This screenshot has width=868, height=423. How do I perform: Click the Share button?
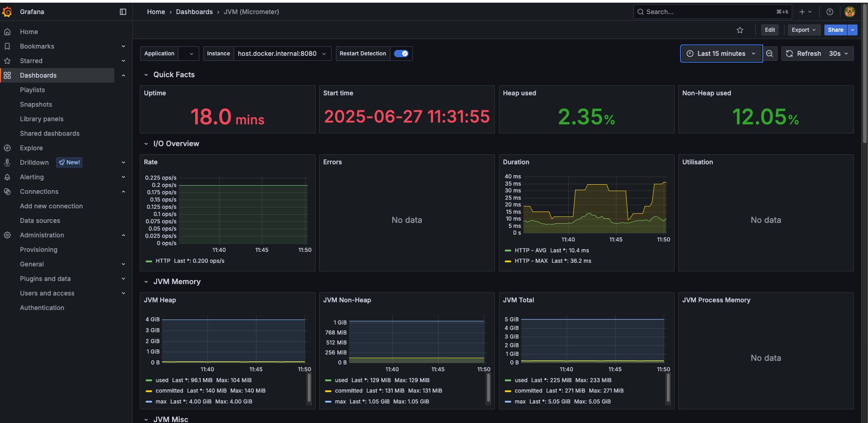point(835,30)
